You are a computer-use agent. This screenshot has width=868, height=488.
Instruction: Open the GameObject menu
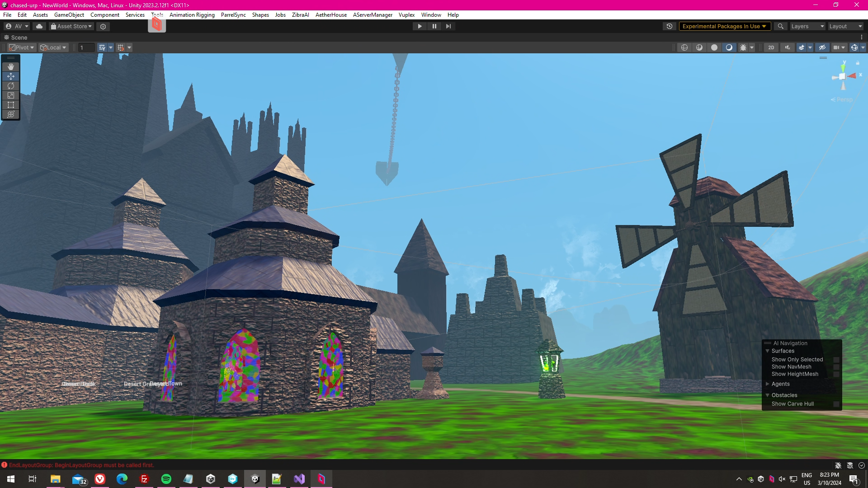69,15
